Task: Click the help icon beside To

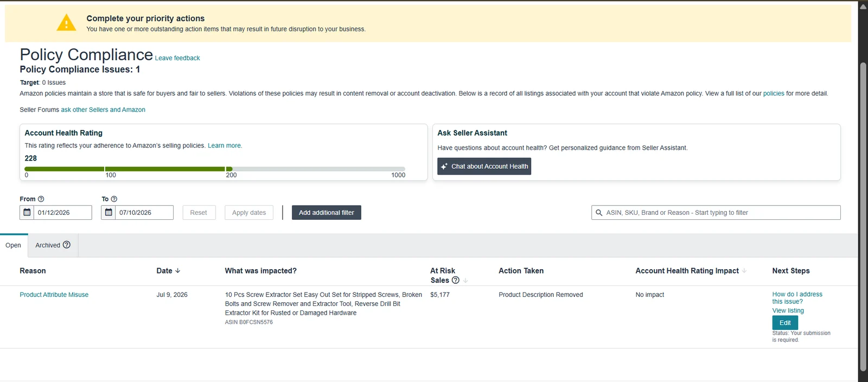Action: pyautogui.click(x=114, y=199)
